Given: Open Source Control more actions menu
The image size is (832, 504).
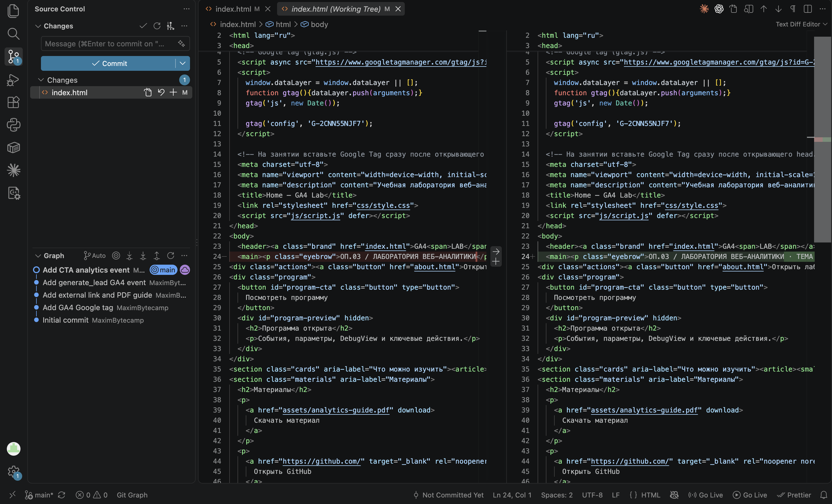Looking at the screenshot, I should 186,9.
